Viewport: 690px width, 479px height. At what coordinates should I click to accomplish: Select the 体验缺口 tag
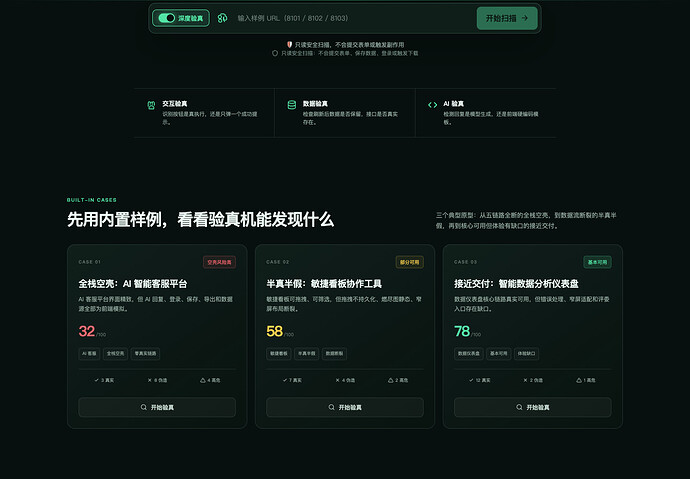(526, 354)
